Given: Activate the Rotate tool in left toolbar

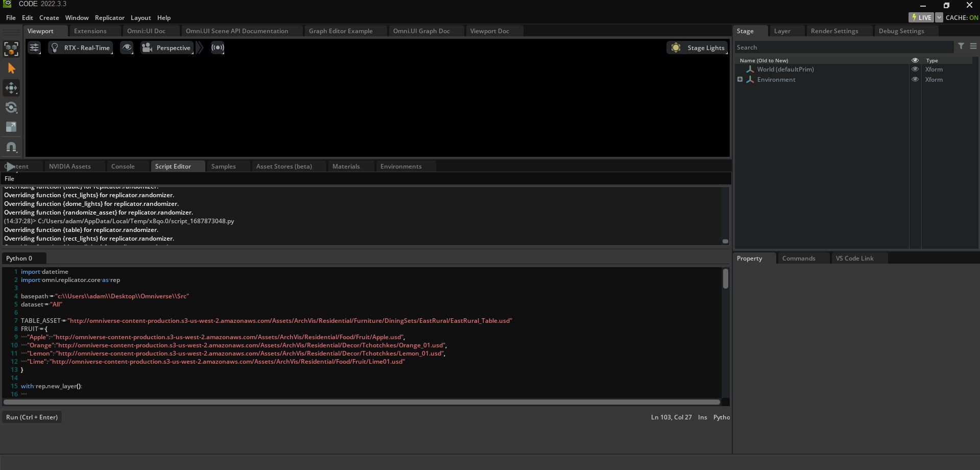Looking at the screenshot, I should (11, 107).
